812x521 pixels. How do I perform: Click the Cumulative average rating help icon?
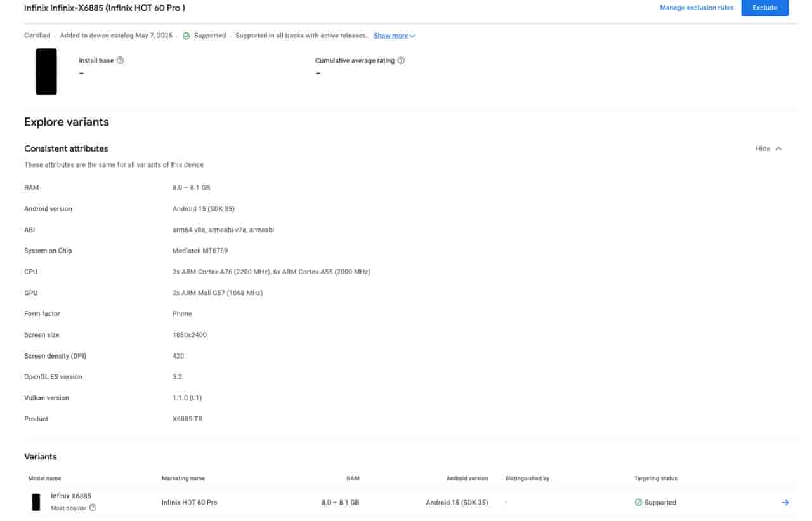(401, 61)
